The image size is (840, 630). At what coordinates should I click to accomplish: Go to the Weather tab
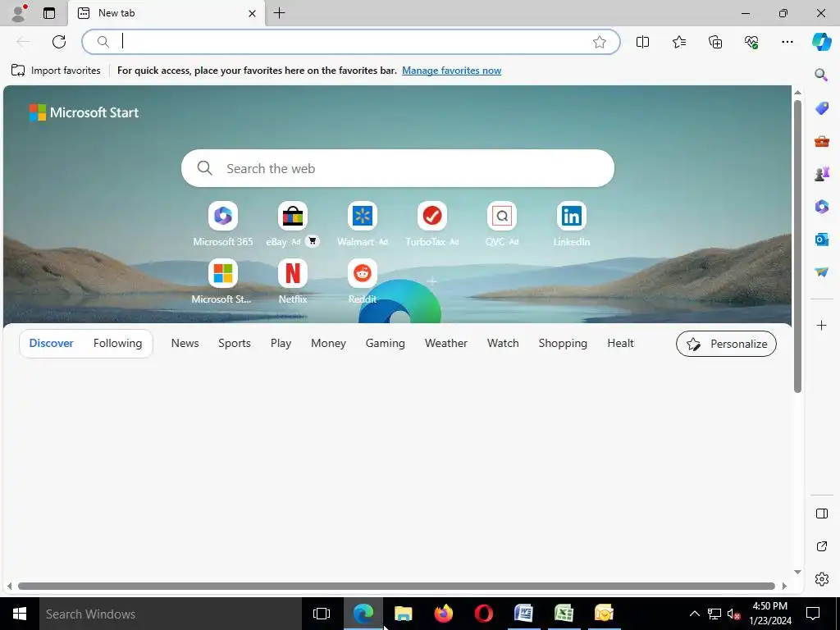tap(445, 343)
